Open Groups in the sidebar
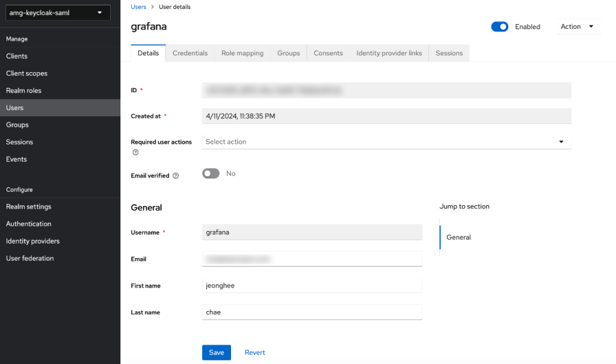Screen dimensions: 616x364 coord(60,125)
